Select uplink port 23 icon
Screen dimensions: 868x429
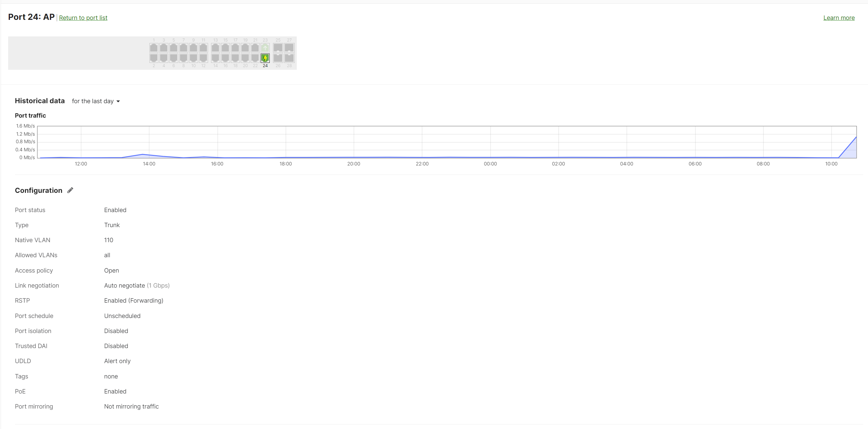click(x=265, y=48)
